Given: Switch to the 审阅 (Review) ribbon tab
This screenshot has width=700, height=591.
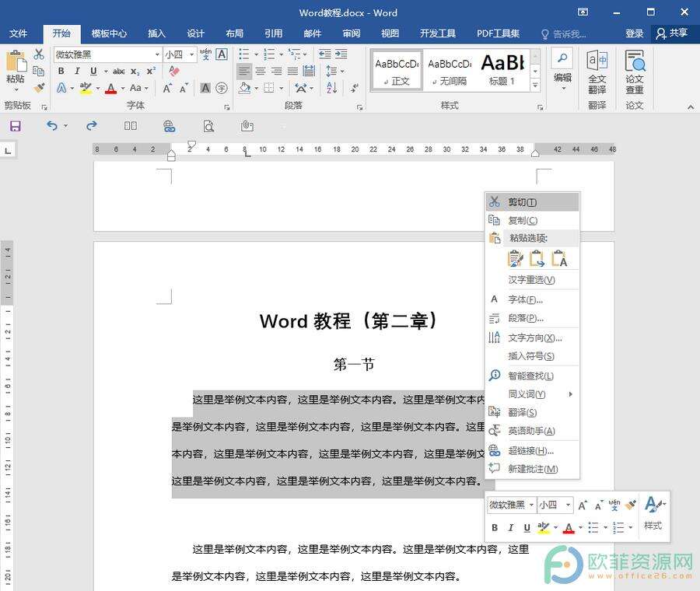Looking at the screenshot, I should pos(351,33).
